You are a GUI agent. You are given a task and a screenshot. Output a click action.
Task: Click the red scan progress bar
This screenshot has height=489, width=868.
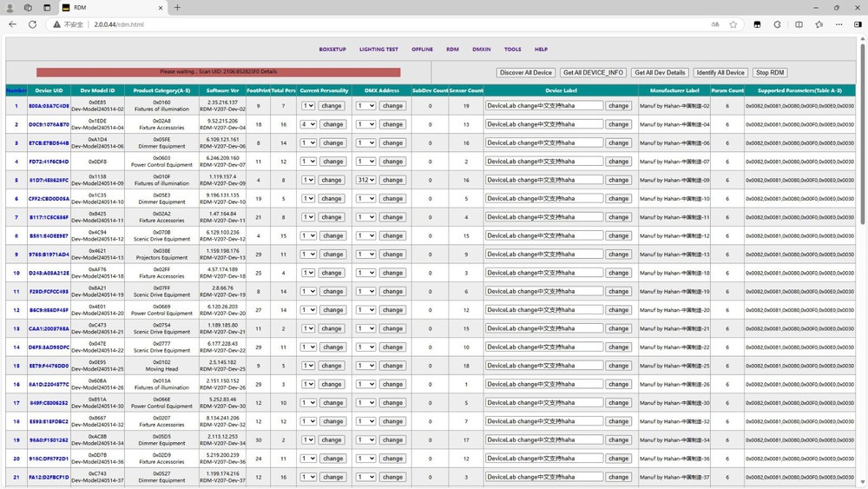[x=219, y=72]
